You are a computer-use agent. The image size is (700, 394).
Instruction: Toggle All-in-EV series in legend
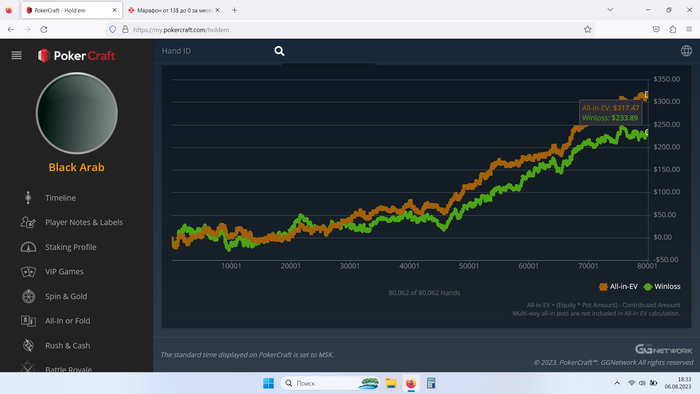coord(618,286)
